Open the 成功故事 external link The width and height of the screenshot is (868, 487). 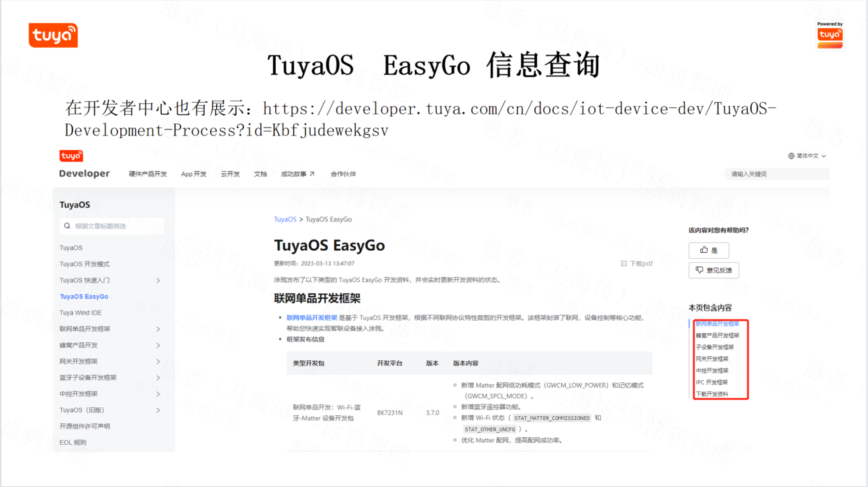point(297,174)
